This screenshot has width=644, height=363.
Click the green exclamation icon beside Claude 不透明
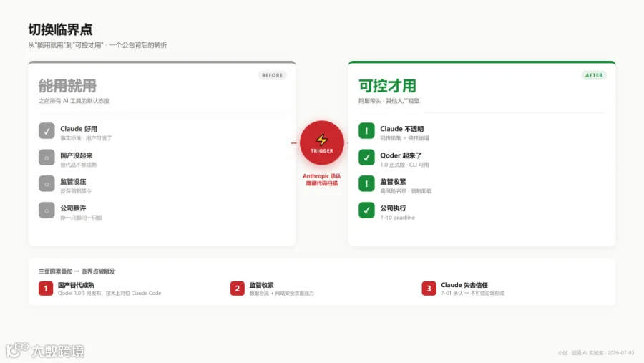366,131
